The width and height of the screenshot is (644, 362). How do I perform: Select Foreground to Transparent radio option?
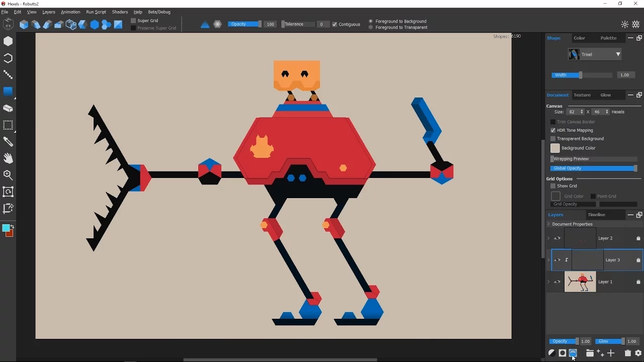pyautogui.click(x=371, y=27)
